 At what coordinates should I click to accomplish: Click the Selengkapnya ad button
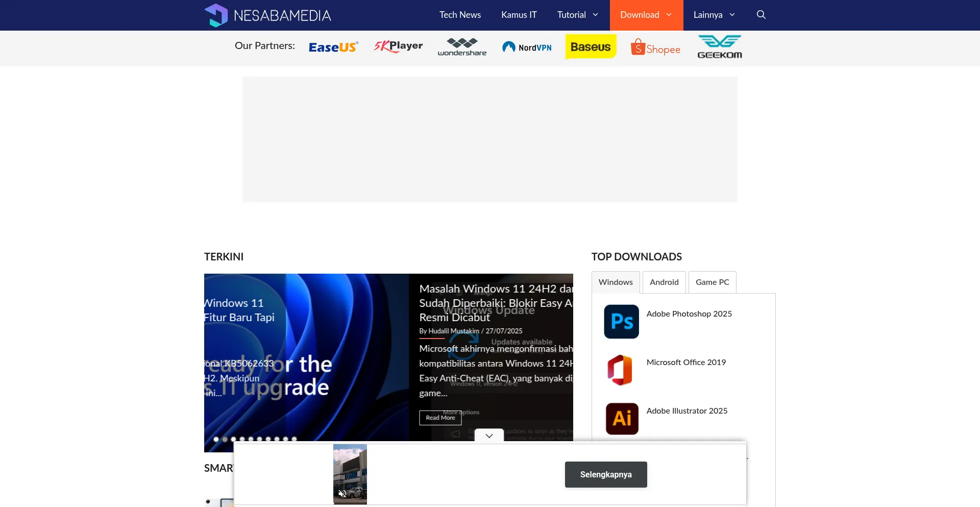point(606,474)
